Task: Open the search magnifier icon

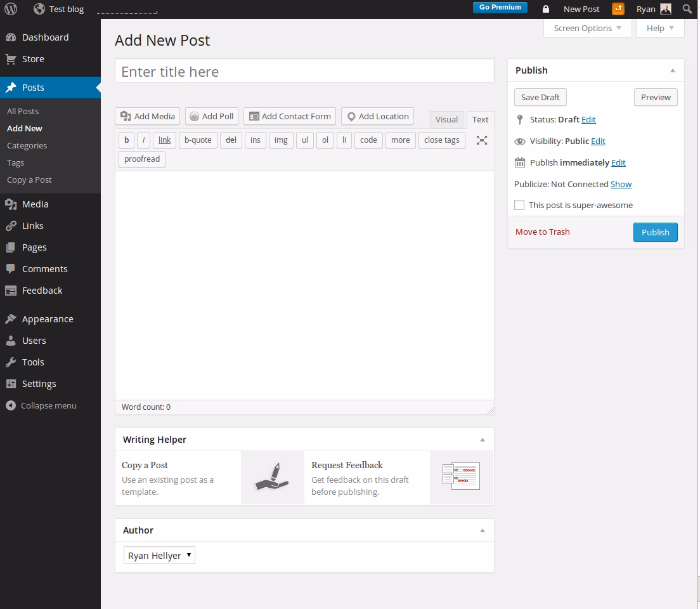Action: point(687,9)
